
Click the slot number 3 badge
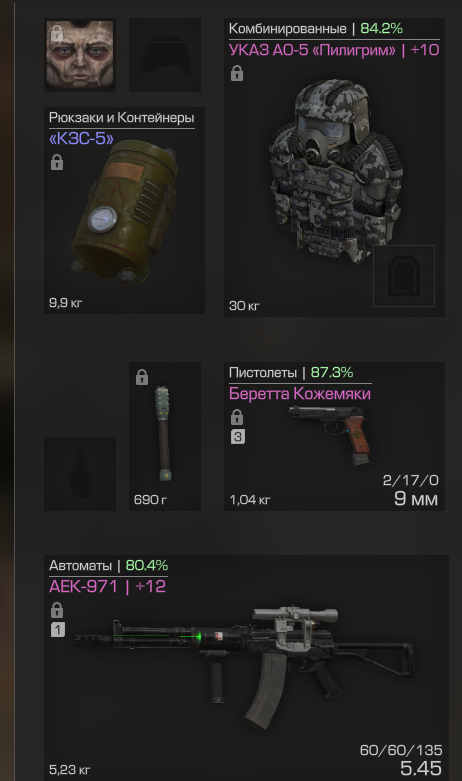point(237,437)
